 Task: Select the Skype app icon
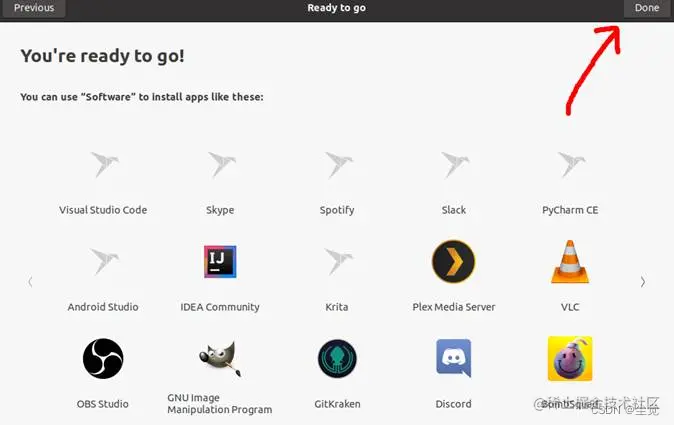pyautogui.click(x=221, y=165)
